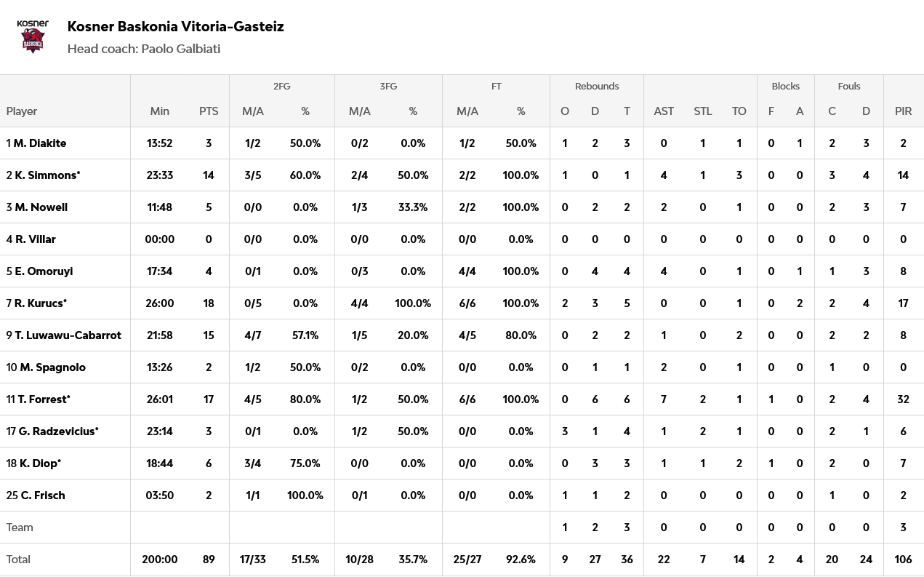Sort by Min column header
This screenshot has width=924, height=577.
[159, 111]
